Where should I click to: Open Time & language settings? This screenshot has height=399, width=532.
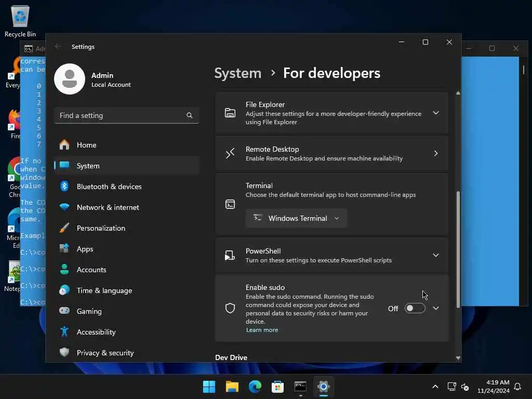pyautogui.click(x=127, y=290)
